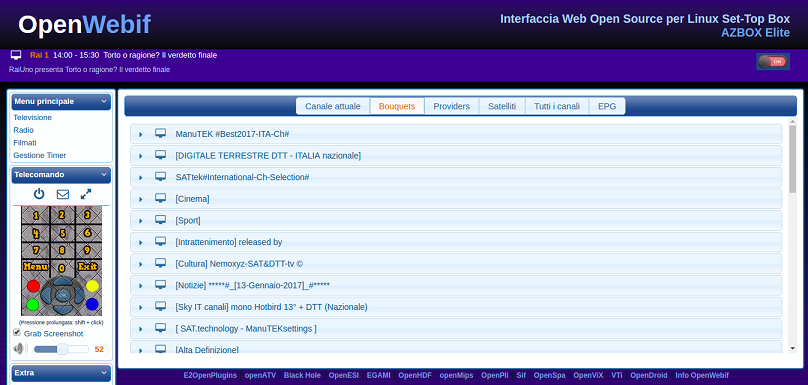
Task: Click the fullscreen expand arrows icon
Action: coord(86,194)
